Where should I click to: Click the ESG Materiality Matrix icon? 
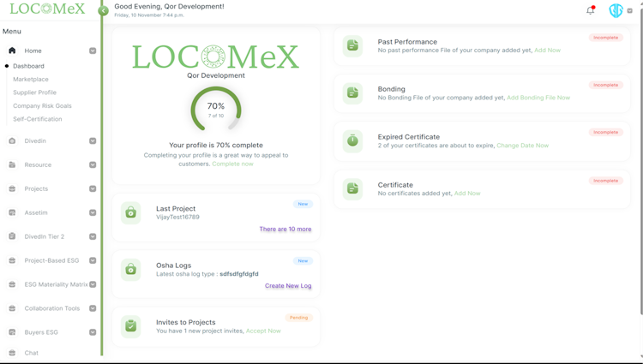click(x=12, y=284)
